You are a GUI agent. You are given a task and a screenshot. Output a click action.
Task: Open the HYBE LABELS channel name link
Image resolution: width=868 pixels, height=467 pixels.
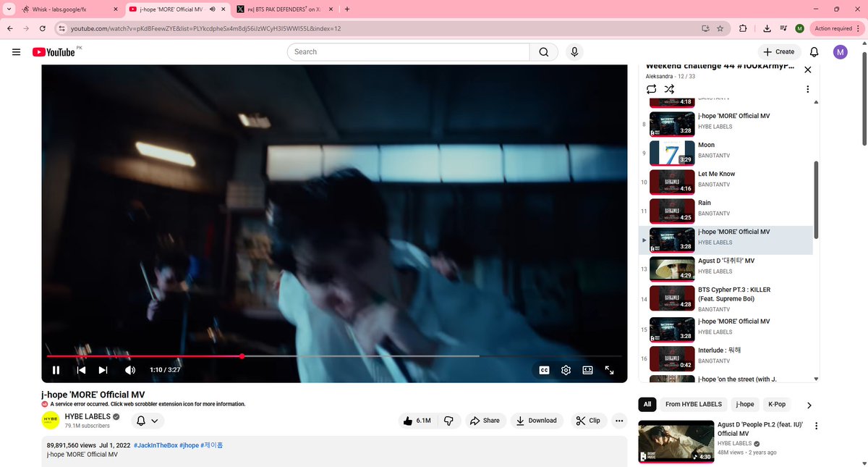pyautogui.click(x=88, y=417)
